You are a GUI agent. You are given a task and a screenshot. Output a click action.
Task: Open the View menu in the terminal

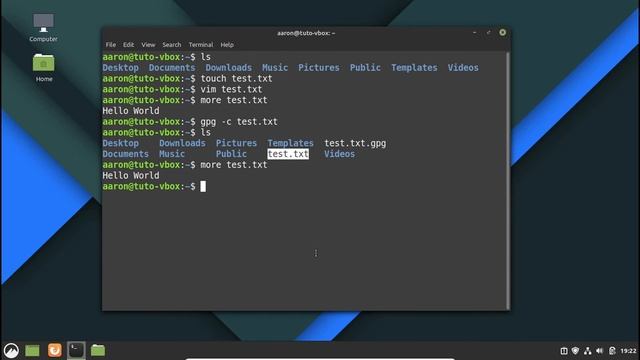(148, 45)
